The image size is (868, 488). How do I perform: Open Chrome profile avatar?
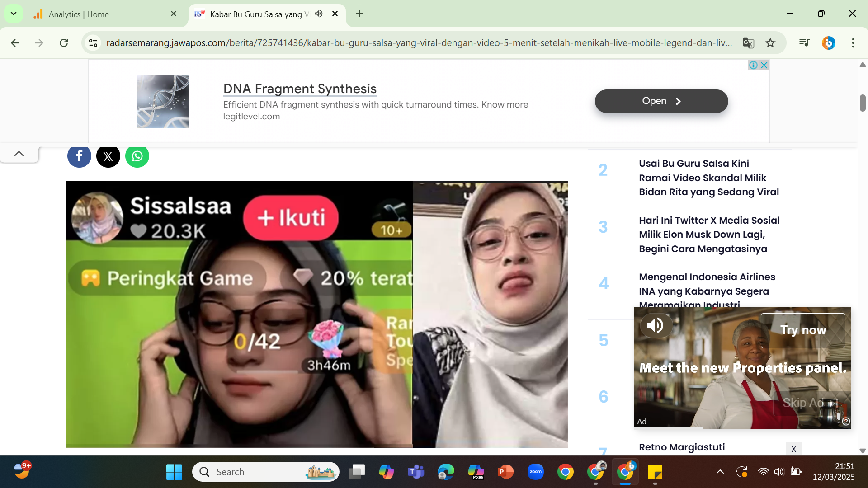pos(828,43)
